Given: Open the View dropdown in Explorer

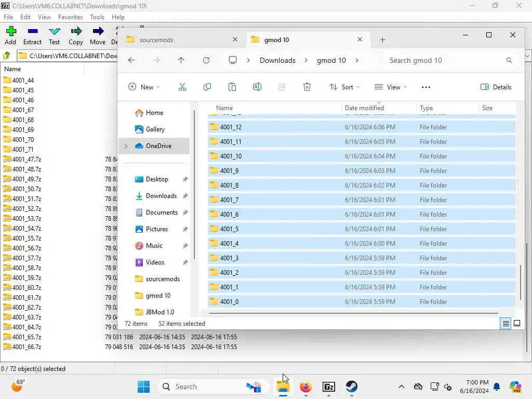Looking at the screenshot, I should click(x=390, y=87).
